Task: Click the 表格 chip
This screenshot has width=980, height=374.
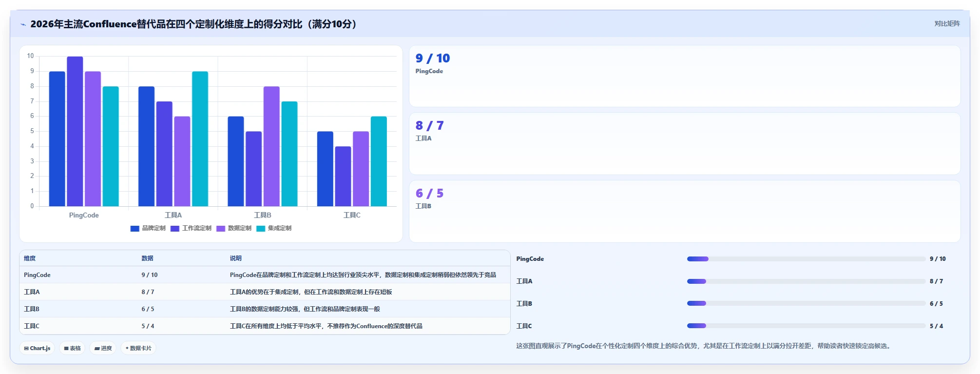Action: [72, 348]
